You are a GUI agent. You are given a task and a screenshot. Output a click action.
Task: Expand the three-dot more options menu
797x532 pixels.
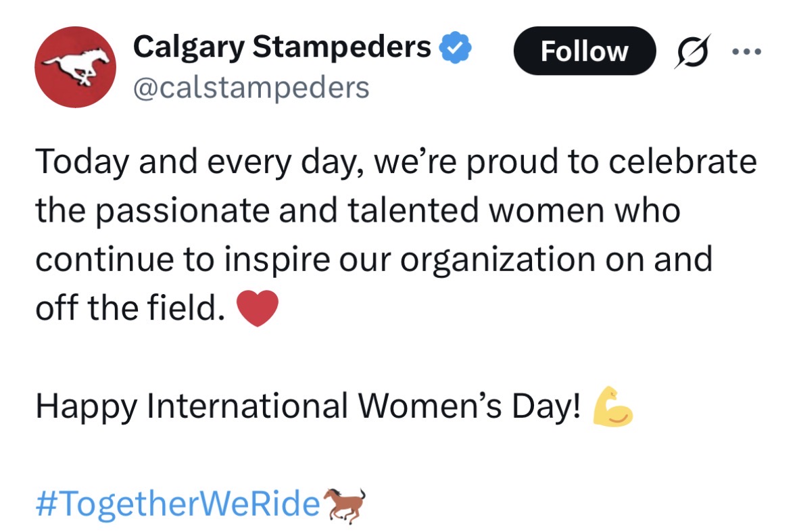(x=748, y=51)
